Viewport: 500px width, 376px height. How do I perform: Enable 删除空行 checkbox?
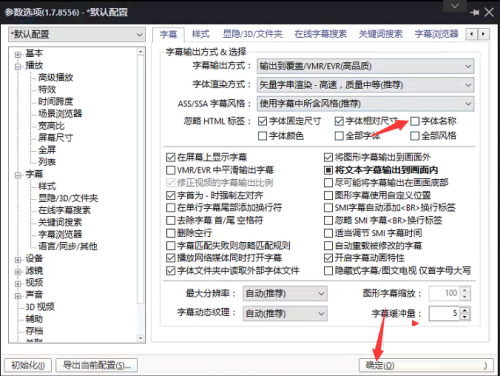pos(170,233)
